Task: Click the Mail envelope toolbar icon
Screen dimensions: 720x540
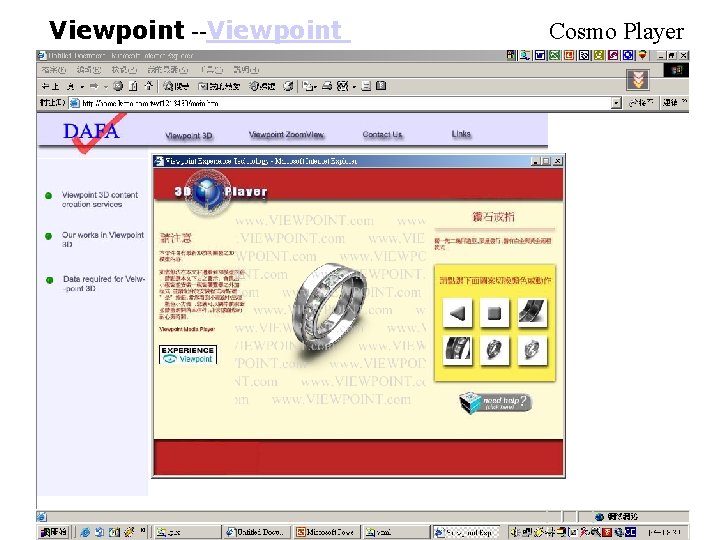Action: pos(309,86)
